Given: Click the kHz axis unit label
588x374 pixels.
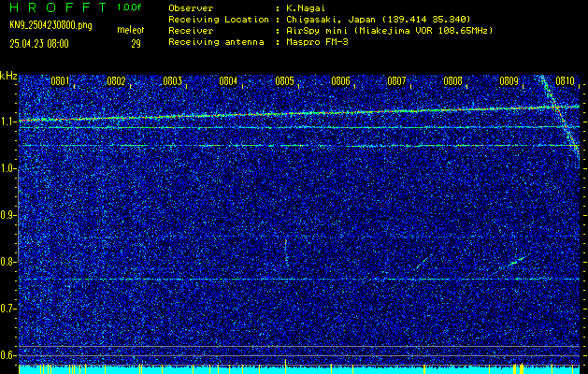Looking at the screenshot, I should pyautogui.click(x=8, y=76).
